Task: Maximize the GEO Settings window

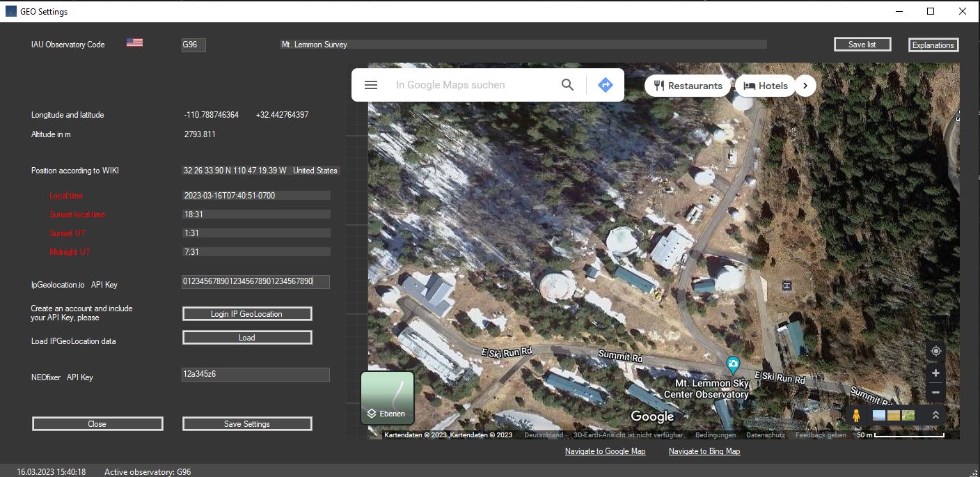Action: click(x=931, y=11)
